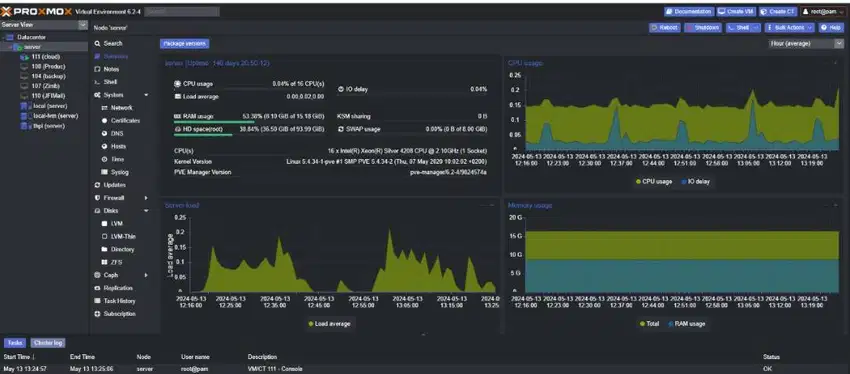Click the Create CT button
850x374 pixels.
click(x=778, y=11)
